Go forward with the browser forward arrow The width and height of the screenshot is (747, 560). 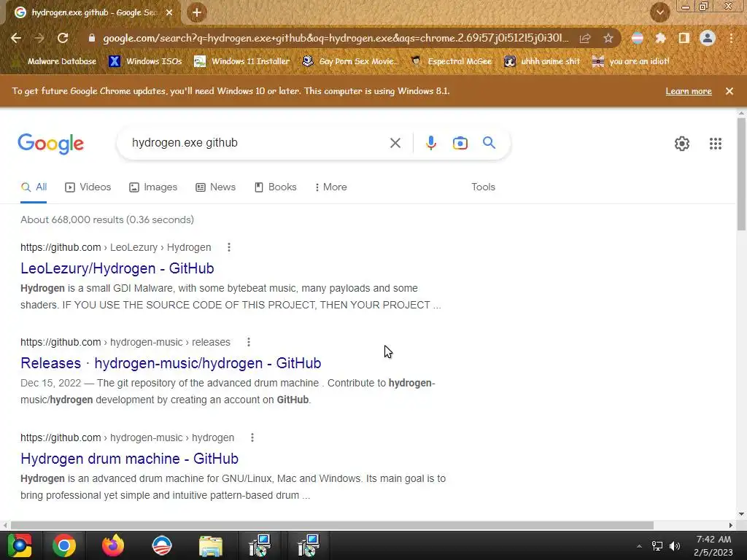39,38
